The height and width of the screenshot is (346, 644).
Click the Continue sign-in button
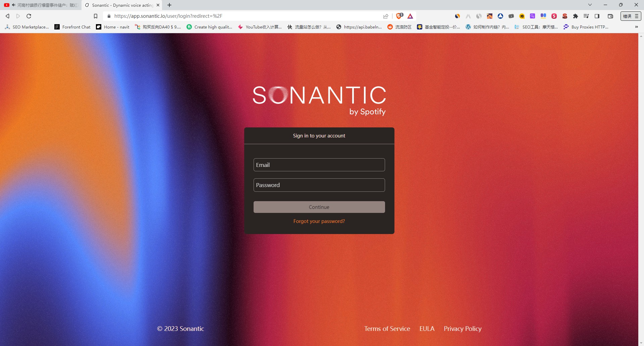[x=319, y=207]
